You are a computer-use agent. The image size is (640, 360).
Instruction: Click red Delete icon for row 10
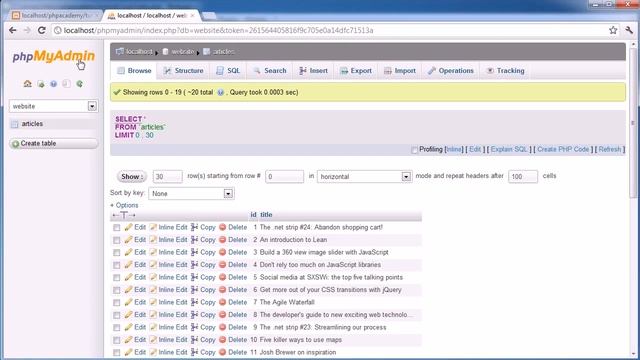(222, 340)
